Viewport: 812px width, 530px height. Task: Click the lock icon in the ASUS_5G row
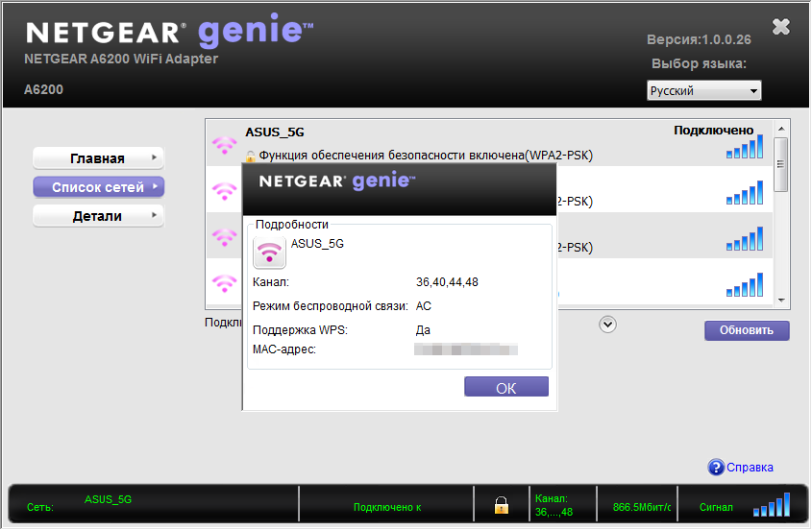pos(250,156)
